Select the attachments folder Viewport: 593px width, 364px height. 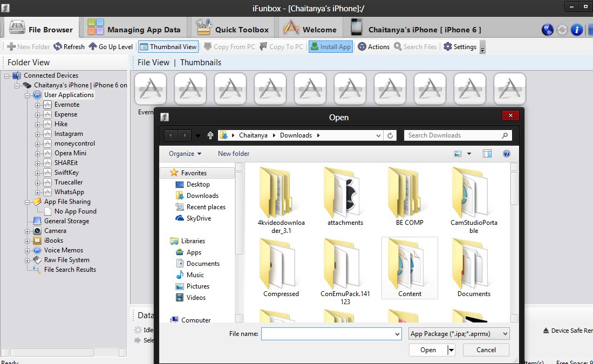pos(345,196)
